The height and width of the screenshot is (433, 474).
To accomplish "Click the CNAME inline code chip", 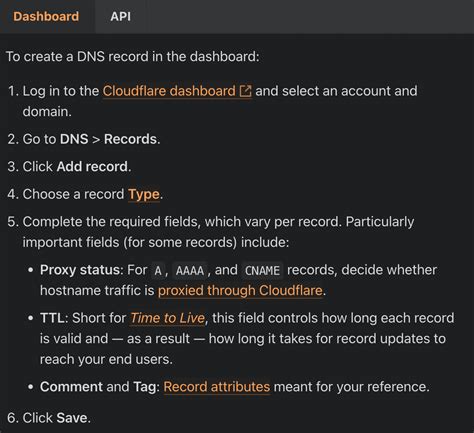I will click(262, 270).
